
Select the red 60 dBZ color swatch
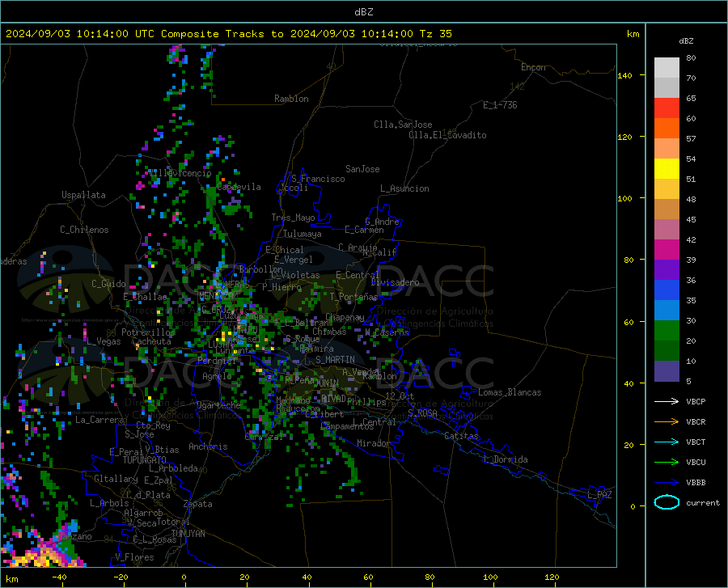tap(667, 108)
